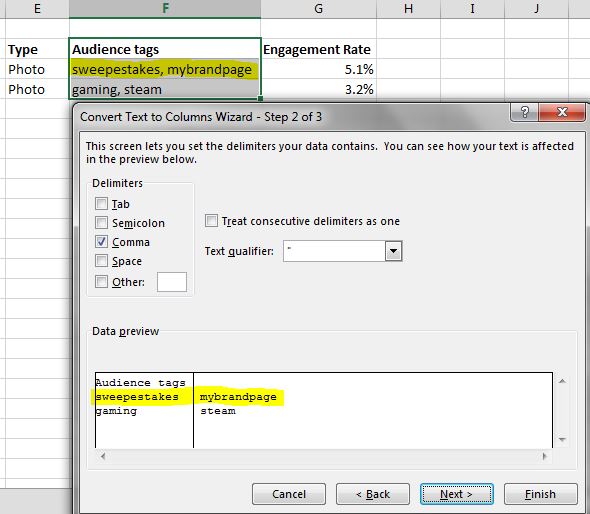Click Finish to complete the wizard
This screenshot has width=590, height=514.
click(540, 494)
